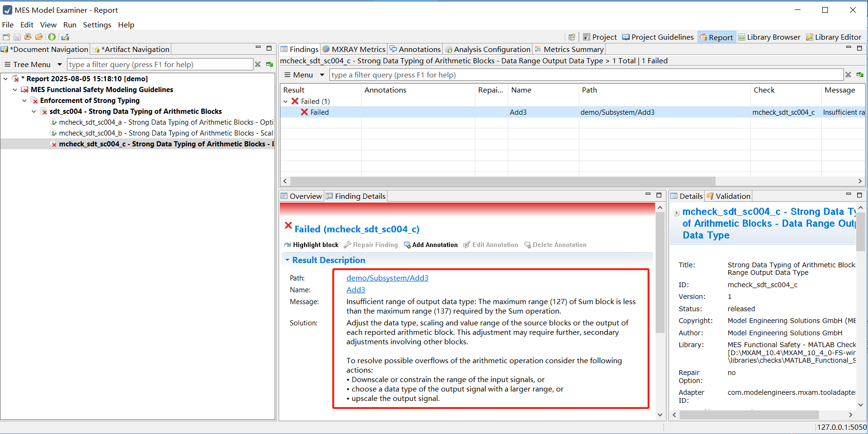868x434 pixels.
Task: Open the demo/Subsystem/Add3 path link
Action: pyautogui.click(x=387, y=278)
